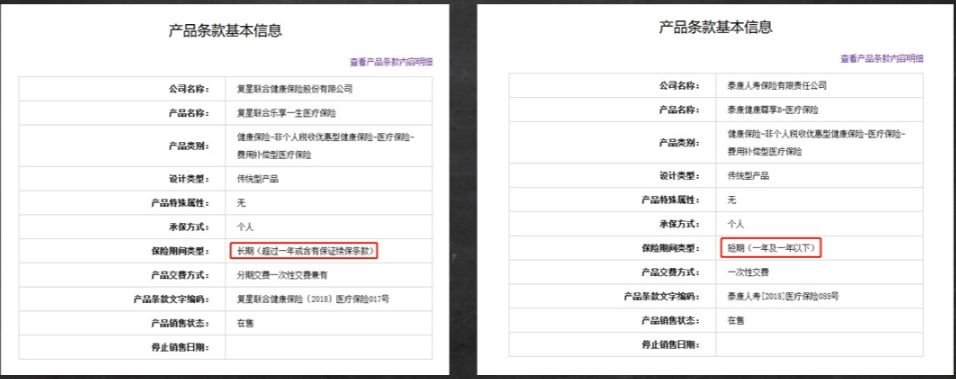The width and height of the screenshot is (956, 379).
Task: Click payment method 一次性交费
Action: (748, 272)
